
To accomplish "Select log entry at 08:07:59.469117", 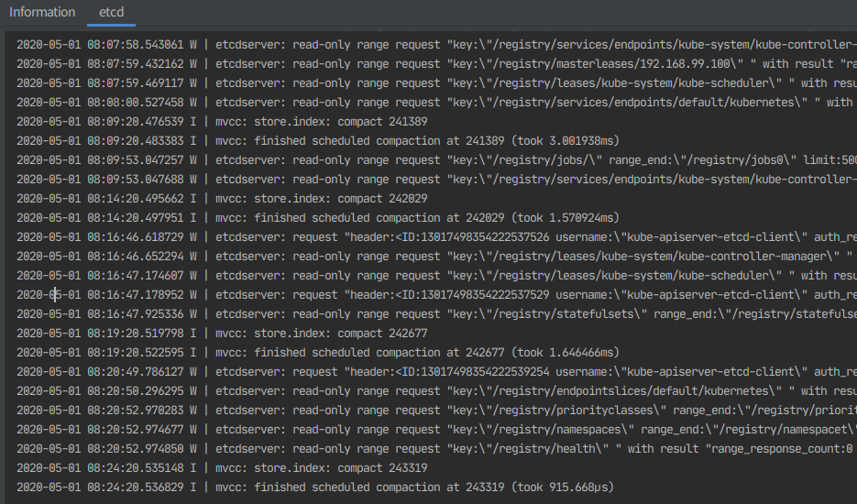I will 436,83.
